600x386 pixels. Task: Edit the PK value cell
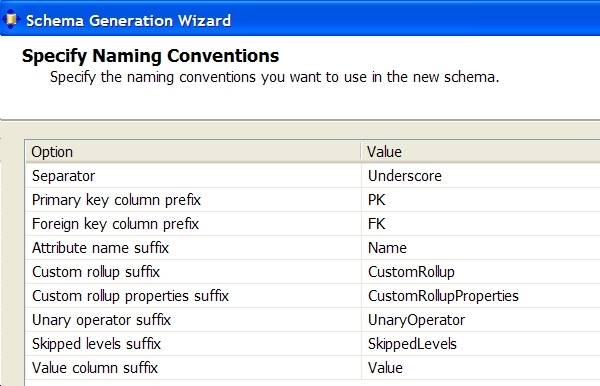tap(481, 200)
